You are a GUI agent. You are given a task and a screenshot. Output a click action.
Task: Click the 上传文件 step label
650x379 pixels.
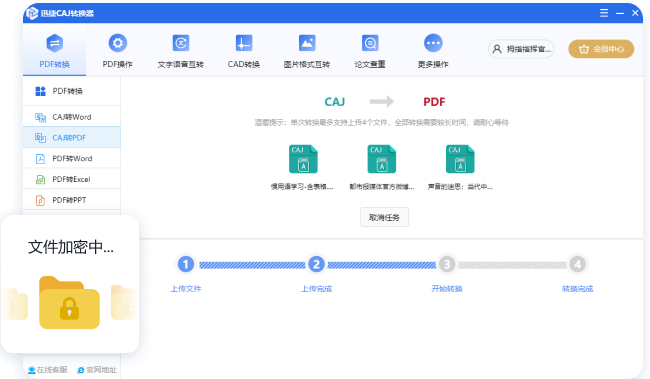tap(186, 289)
